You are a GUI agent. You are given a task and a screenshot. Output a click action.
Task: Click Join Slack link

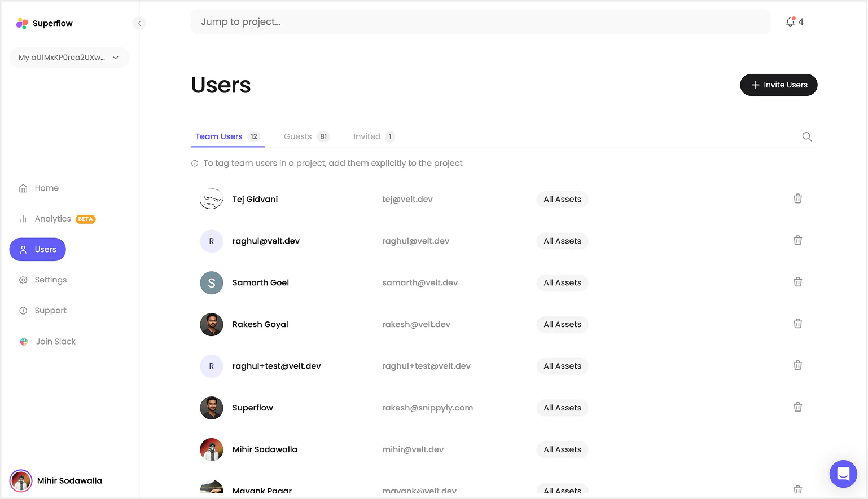click(55, 342)
